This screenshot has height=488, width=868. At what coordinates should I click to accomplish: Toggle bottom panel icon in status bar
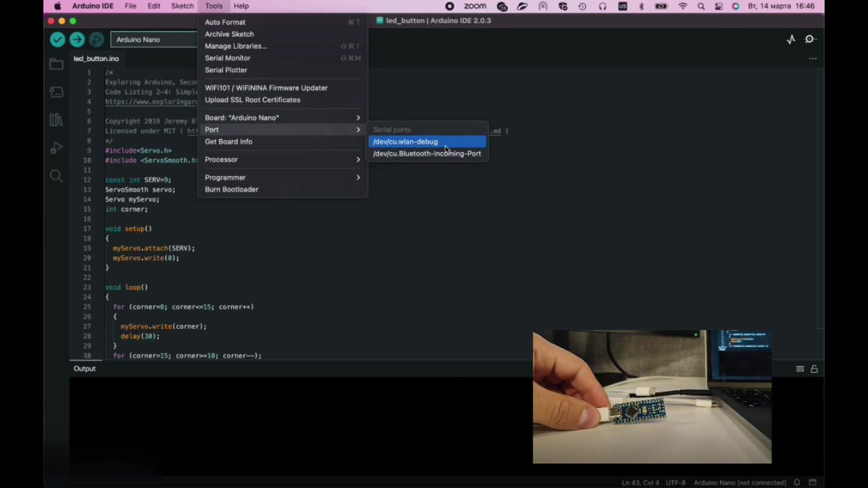click(812, 483)
